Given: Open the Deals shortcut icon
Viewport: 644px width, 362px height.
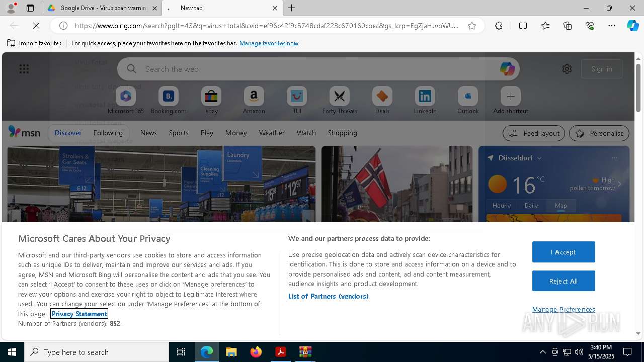Looking at the screenshot, I should point(382,96).
